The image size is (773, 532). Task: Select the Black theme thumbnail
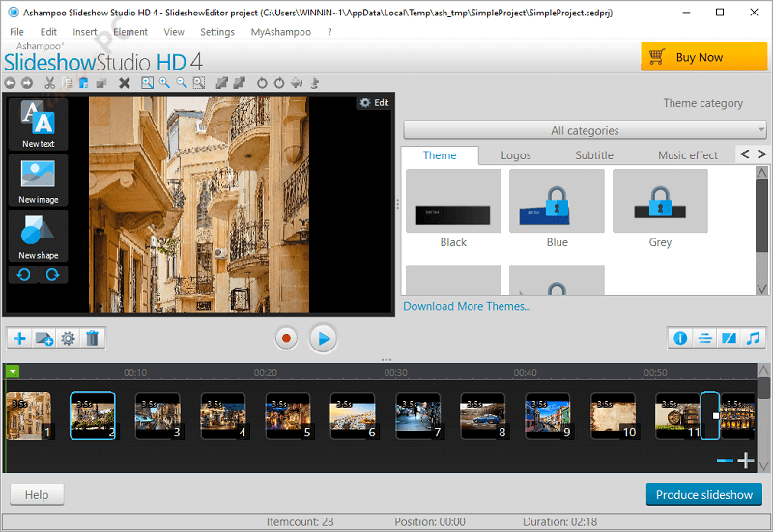(453, 201)
